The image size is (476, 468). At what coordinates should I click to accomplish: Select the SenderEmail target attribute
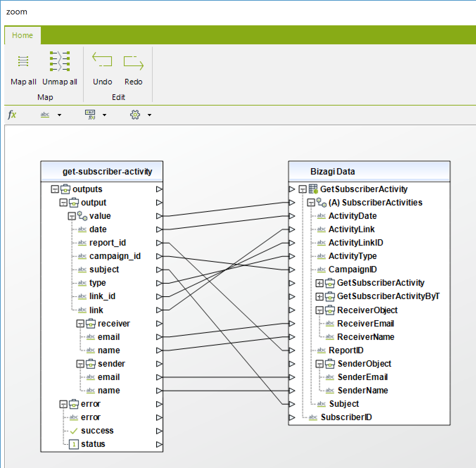tap(363, 377)
